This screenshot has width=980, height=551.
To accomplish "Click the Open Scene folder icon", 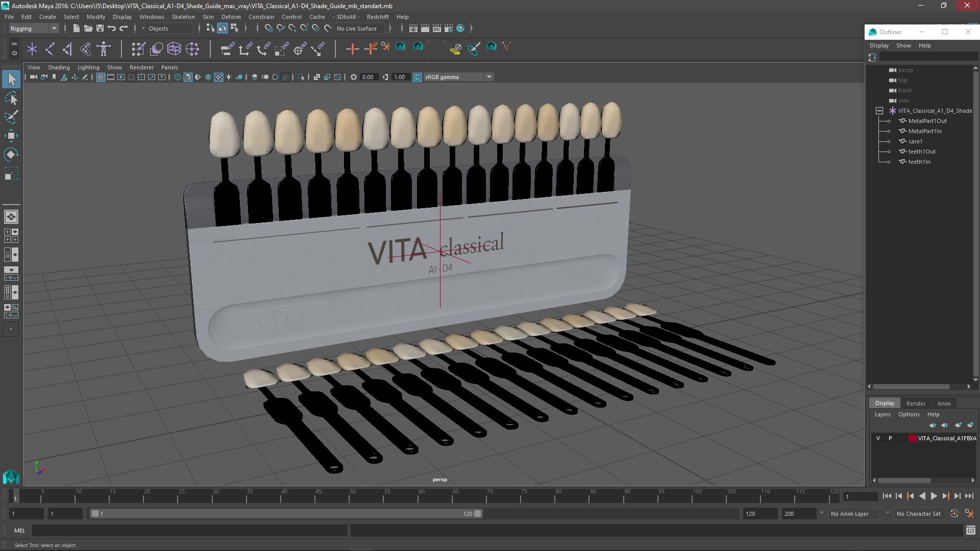I will pos(88,29).
